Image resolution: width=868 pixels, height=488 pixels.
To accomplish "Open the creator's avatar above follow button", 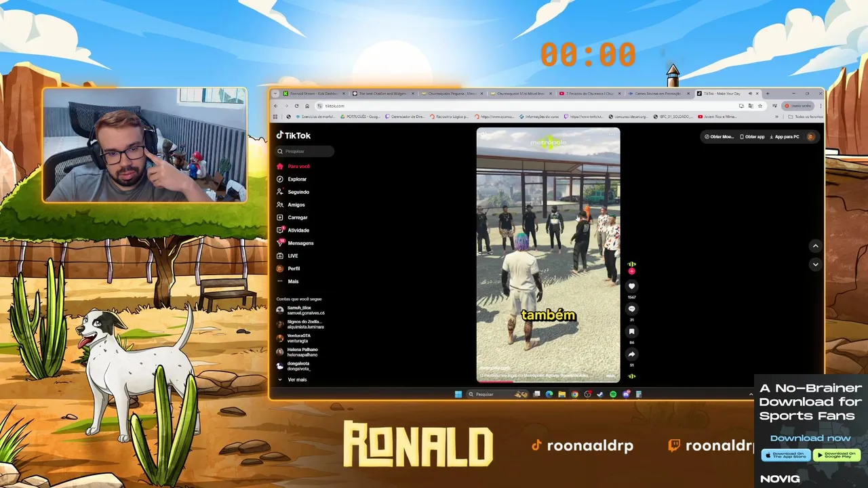I will [631, 264].
